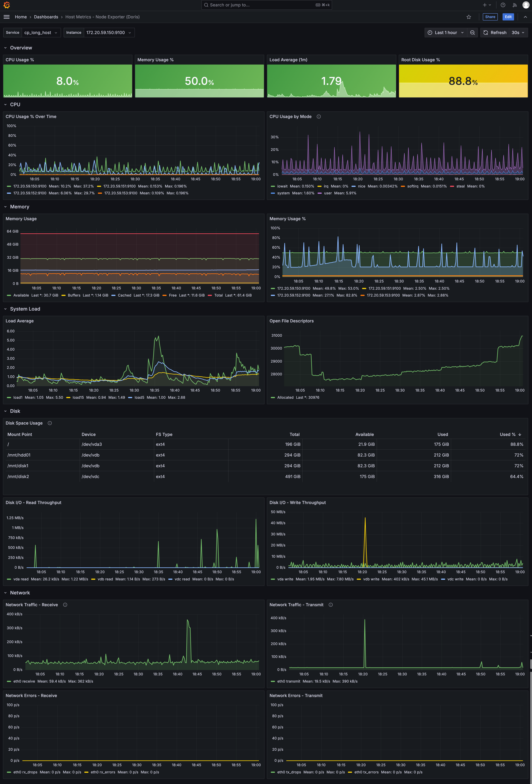Viewport: 532px width, 784px height.
Task: Open the 30s refresh interval dropdown
Action: point(518,32)
